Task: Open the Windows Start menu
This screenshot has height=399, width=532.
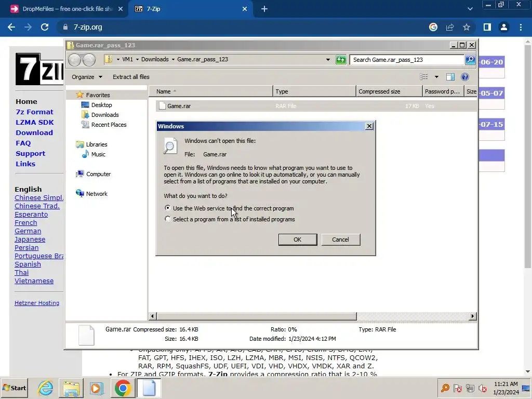Action: 15,388
